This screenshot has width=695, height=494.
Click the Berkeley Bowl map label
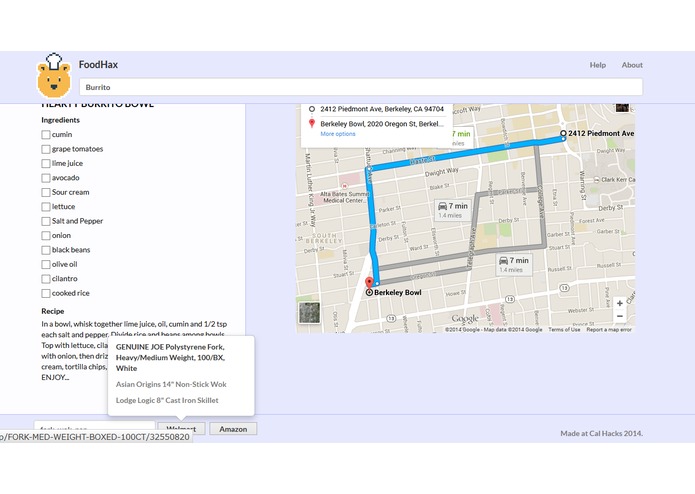(398, 292)
